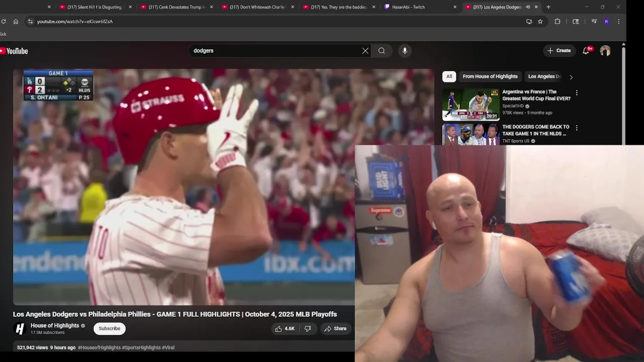Image resolution: width=644 pixels, height=362 pixels.
Task: Open the browser three-dot menu
Action: tap(618, 22)
